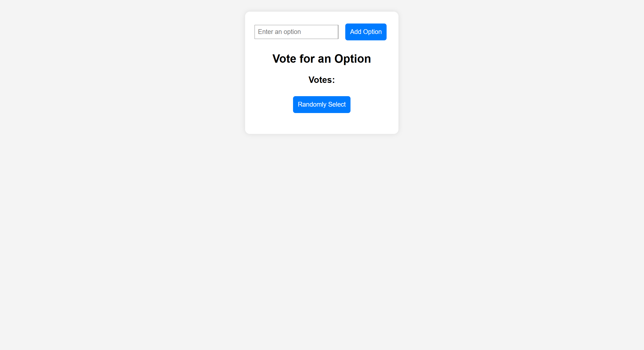Focus the option entry input box
Image resolution: width=644 pixels, height=350 pixels.
click(296, 32)
